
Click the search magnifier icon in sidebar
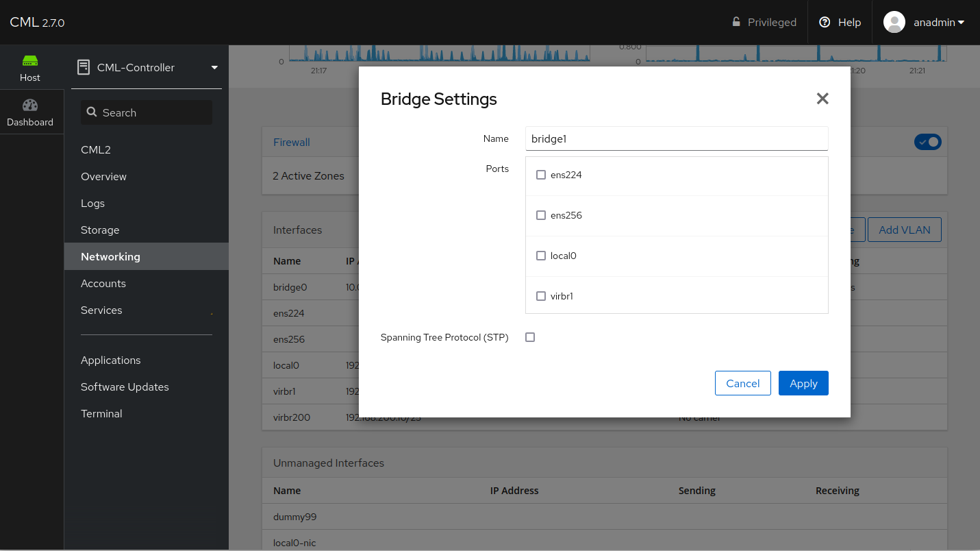(92, 112)
